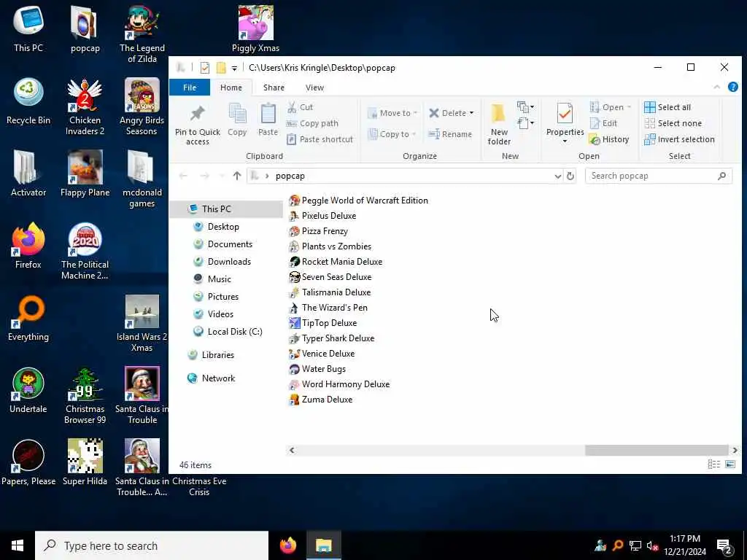Click the Up one level arrow
Viewport: 747px width, 560px height.
point(237,176)
